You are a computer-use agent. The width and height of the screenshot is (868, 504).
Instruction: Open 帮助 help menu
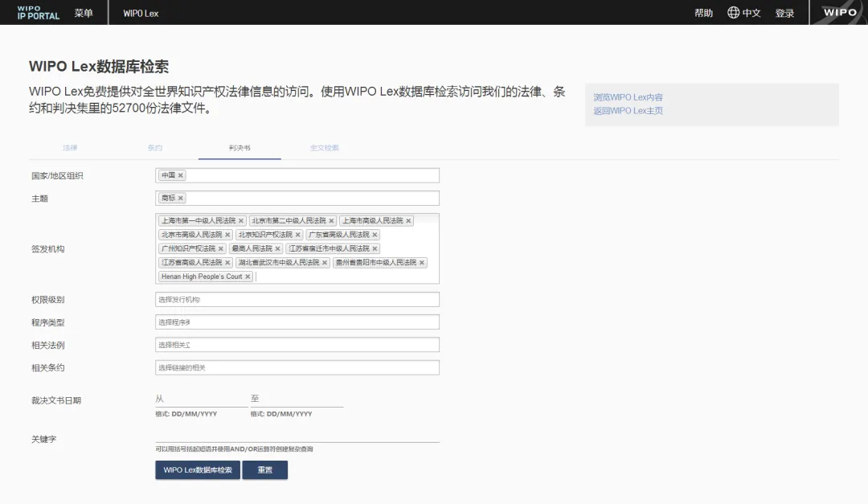click(703, 13)
